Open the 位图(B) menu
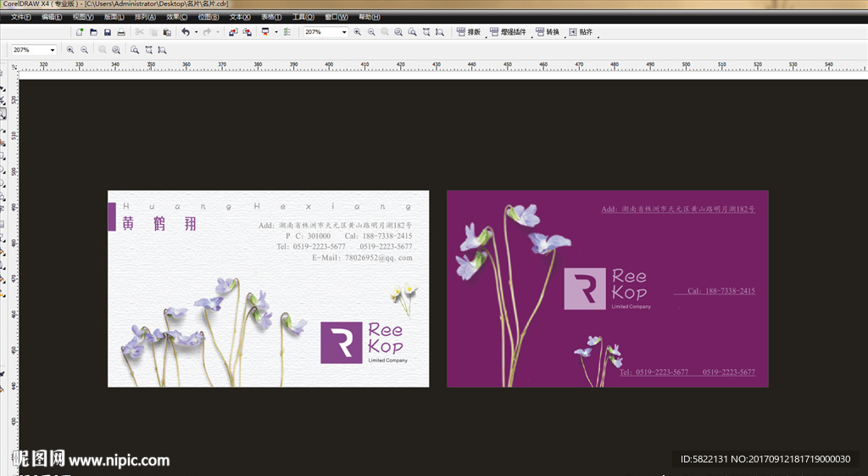 (209, 17)
